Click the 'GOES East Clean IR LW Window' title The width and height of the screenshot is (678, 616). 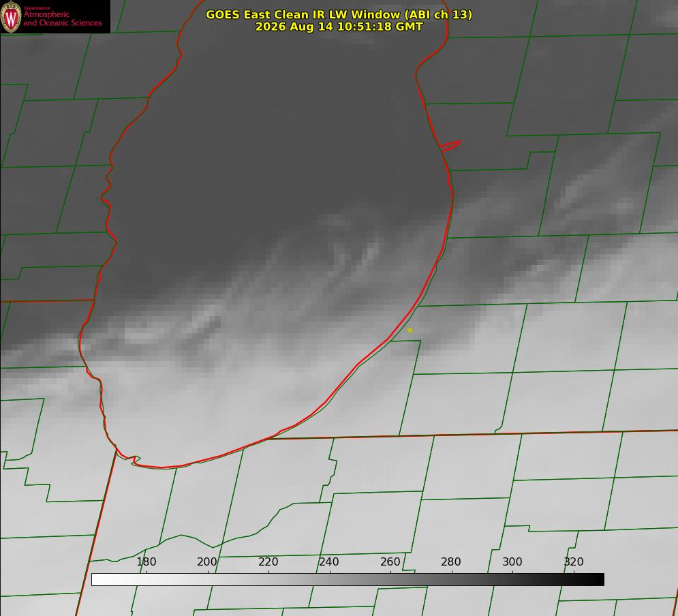339,14
